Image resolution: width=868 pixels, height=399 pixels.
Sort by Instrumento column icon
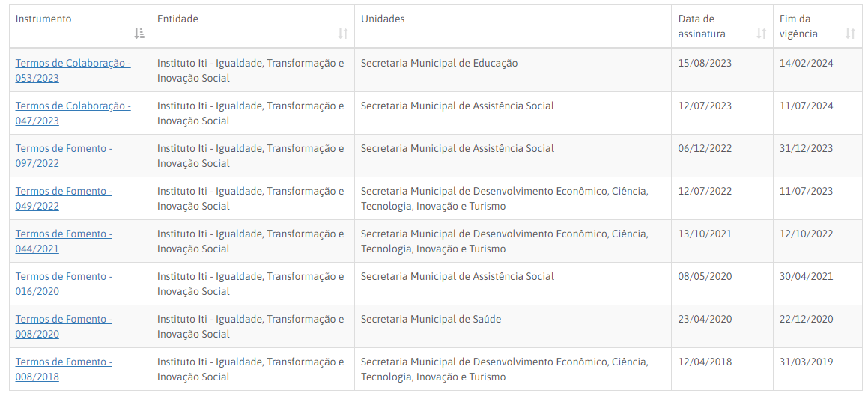pyautogui.click(x=139, y=34)
